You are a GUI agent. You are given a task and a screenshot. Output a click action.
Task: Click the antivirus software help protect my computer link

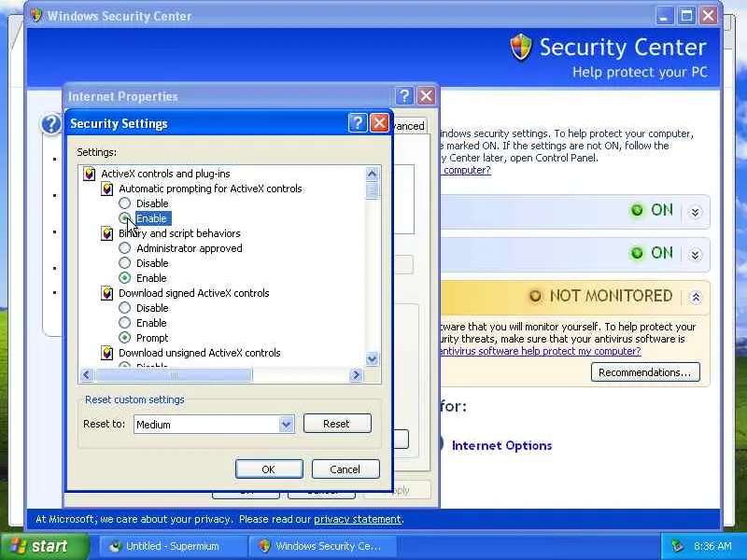541,351
